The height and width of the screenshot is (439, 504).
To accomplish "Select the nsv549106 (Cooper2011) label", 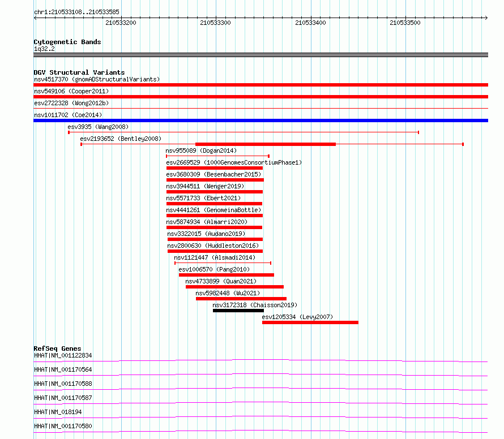I will [x=71, y=91].
